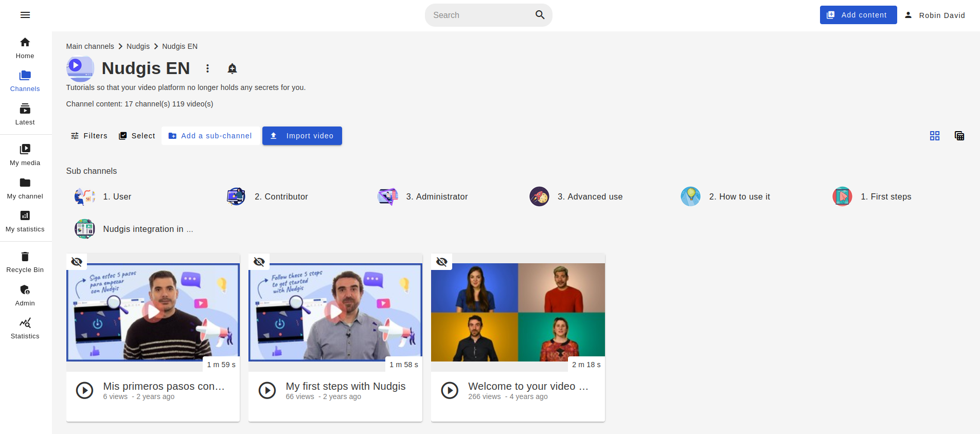Screen dimensions: 980x434
Task: Open Latest in the sidebar
Action: (25, 115)
